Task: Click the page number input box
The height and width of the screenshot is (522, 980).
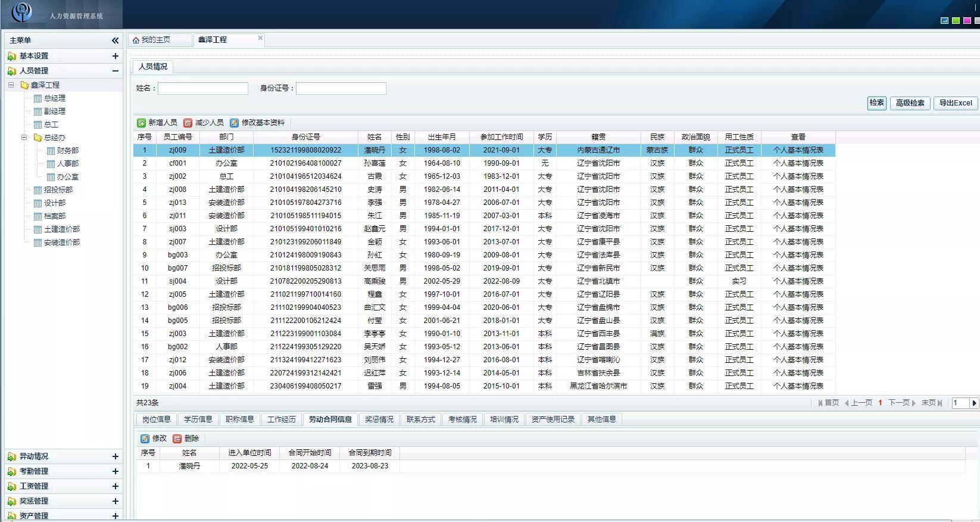Action: tap(960, 403)
